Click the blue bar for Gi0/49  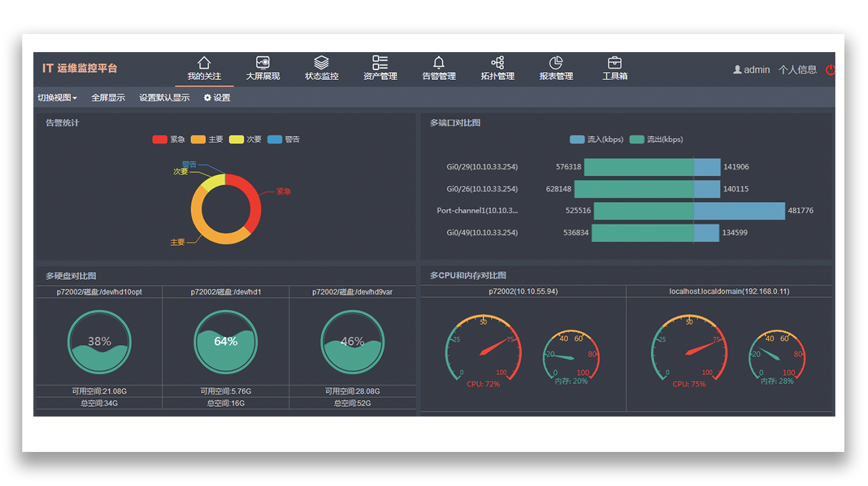point(706,233)
